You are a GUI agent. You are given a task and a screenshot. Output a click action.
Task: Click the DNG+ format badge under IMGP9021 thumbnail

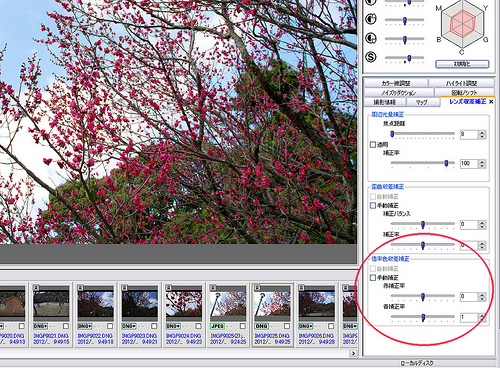click(x=40, y=326)
